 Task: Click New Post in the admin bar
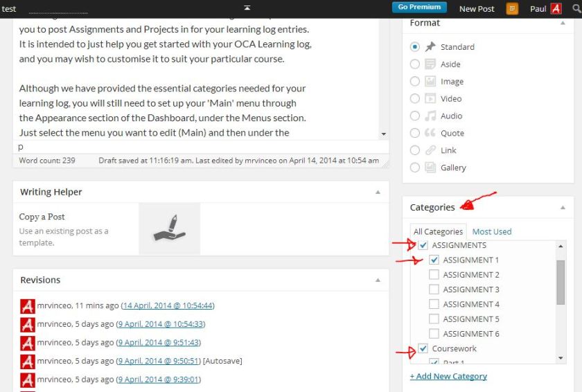(477, 9)
